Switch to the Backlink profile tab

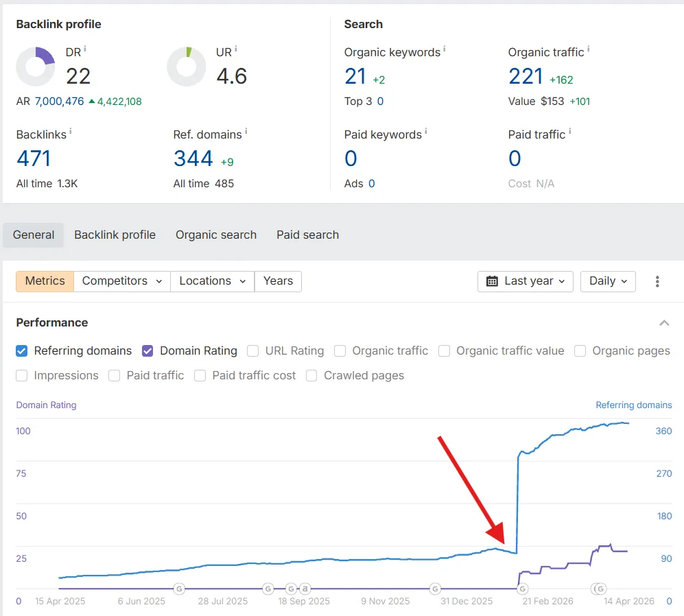point(115,235)
